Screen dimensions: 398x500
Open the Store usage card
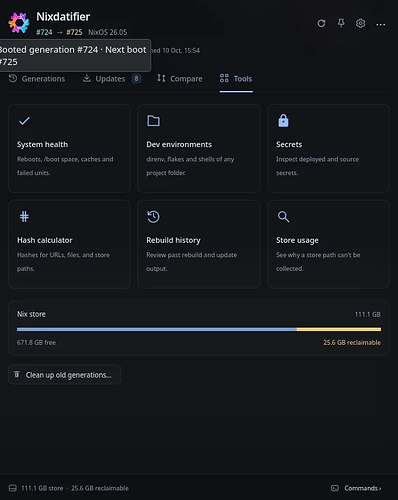[328, 244]
